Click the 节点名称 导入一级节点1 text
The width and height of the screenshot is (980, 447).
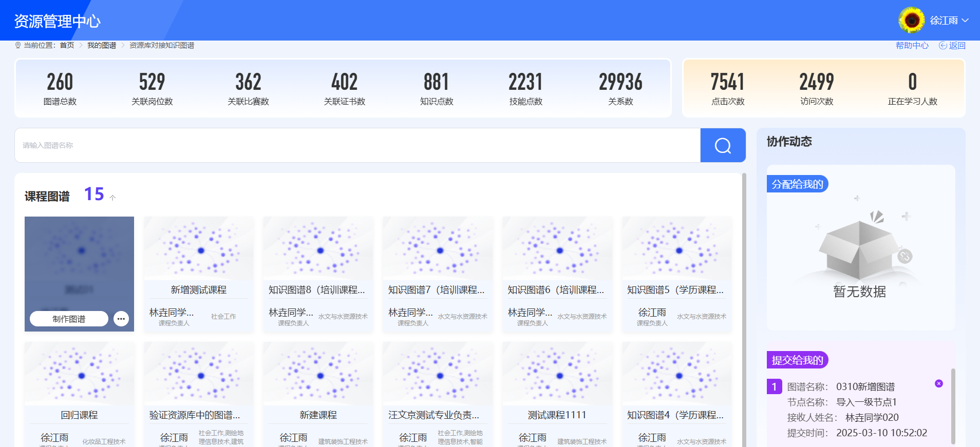842,402
